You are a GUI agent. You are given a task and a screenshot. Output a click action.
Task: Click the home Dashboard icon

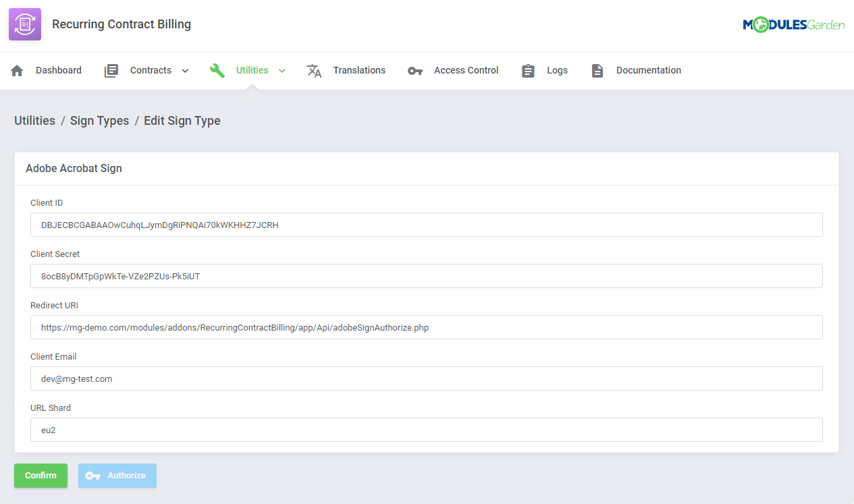[16, 69]
